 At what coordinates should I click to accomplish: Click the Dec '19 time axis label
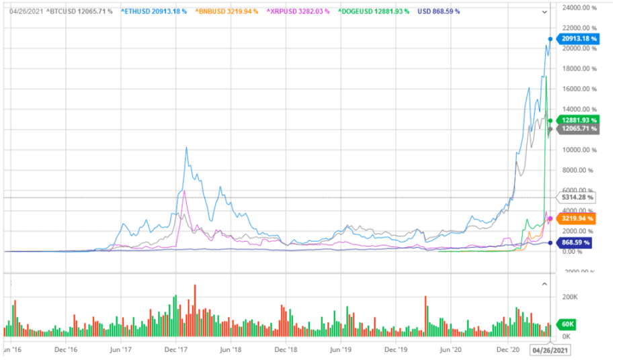coord(396,350)
